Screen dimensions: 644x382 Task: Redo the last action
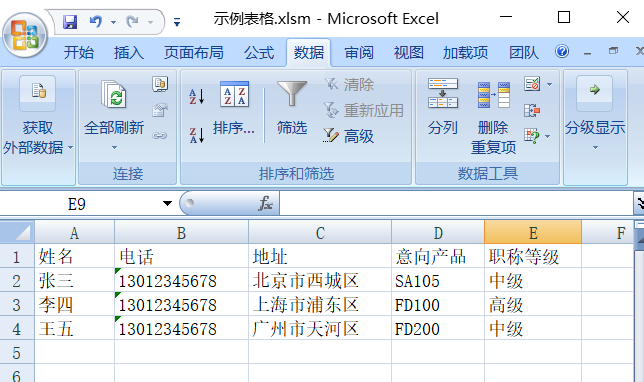(132, 21)
